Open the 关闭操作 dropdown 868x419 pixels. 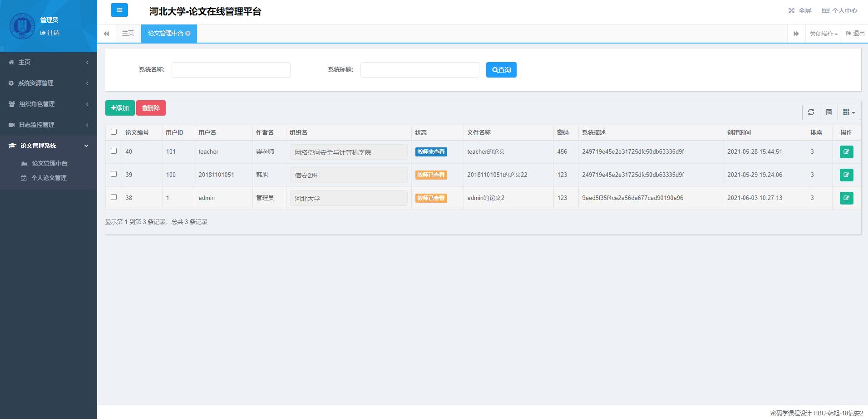tap(824, 34)
